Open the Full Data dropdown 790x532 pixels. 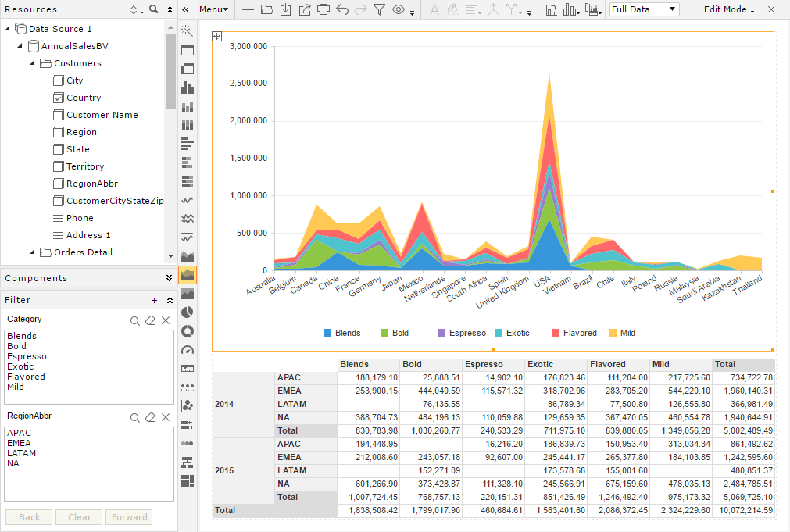click(x=645, y=9)
